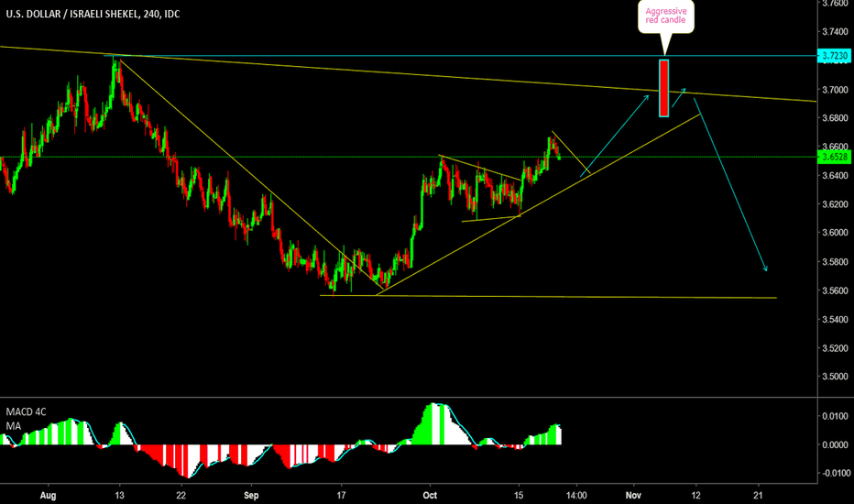Select the red candle rectangle drawing

point(664,88)
